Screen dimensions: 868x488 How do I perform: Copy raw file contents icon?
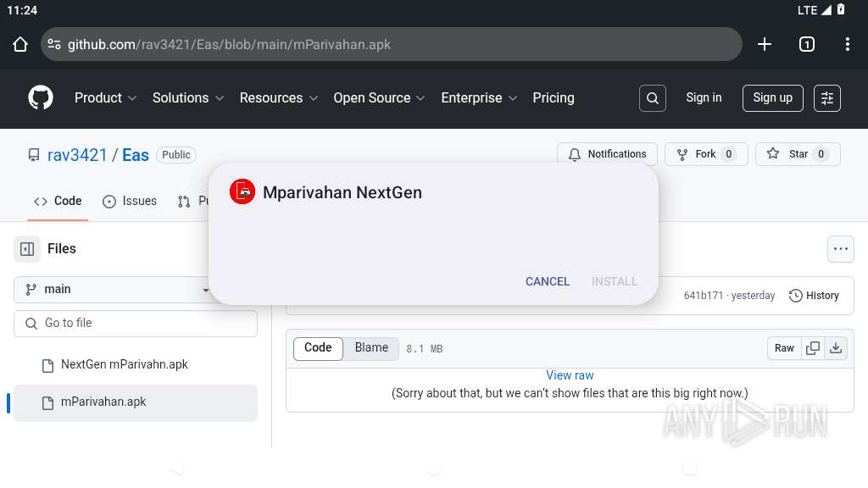point(813,348)
